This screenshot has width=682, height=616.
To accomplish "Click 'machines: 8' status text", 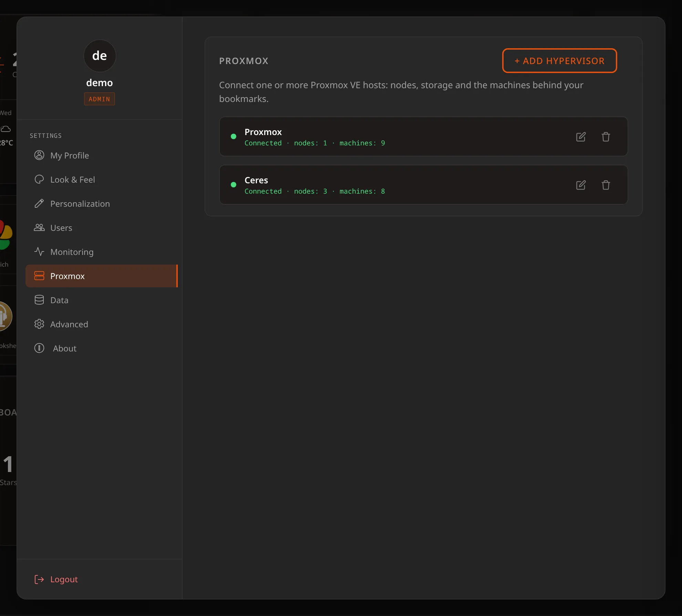I will 362,191.
